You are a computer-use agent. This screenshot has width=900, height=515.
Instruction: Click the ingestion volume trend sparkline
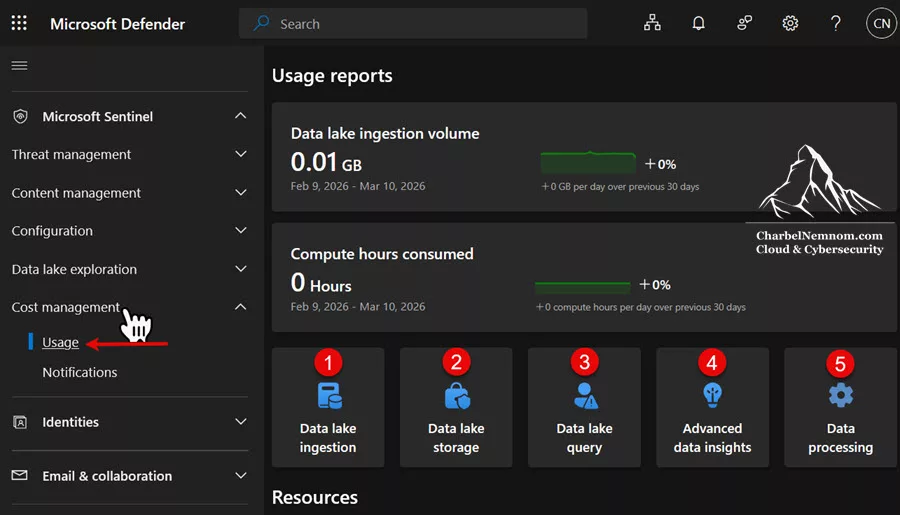point(588,162)
